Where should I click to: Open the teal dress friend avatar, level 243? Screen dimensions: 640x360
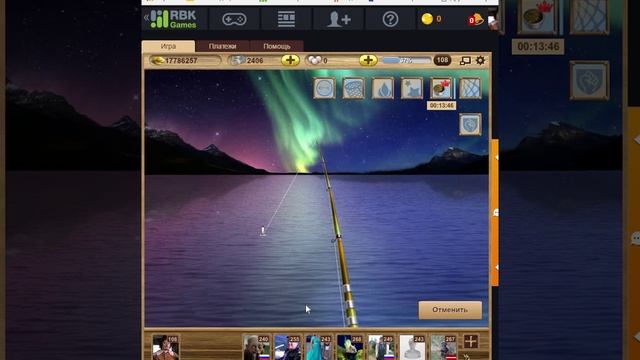(318, 347)
